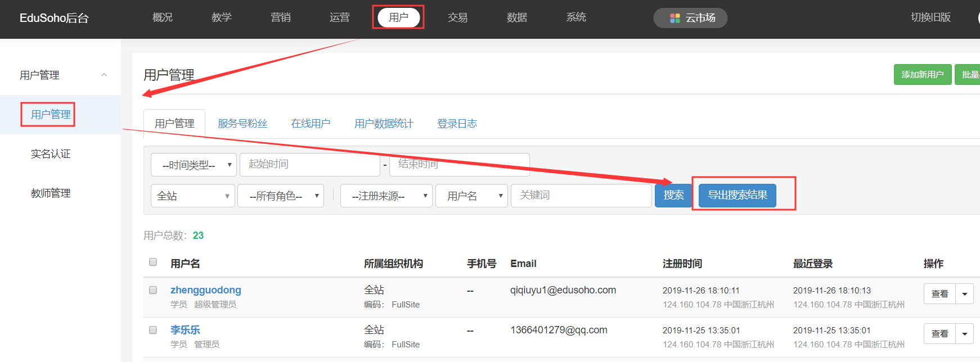Click the green 添加新用户 button

(922, 75)
